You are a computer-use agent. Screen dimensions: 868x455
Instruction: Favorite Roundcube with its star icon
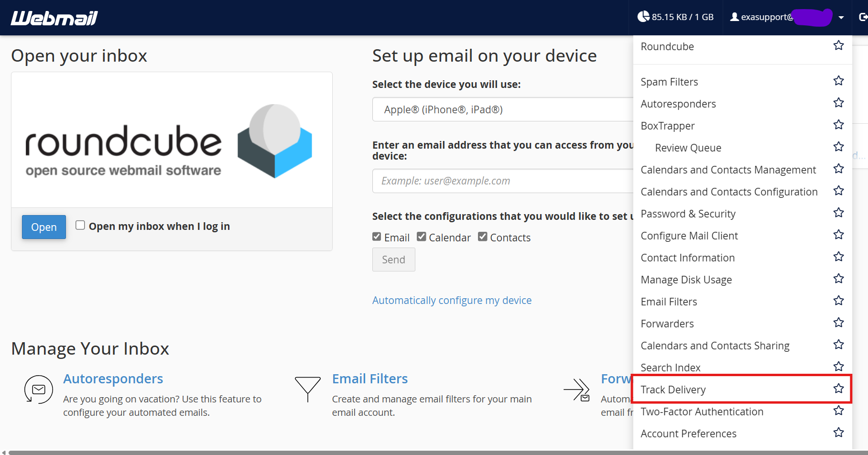coord(838,46)
